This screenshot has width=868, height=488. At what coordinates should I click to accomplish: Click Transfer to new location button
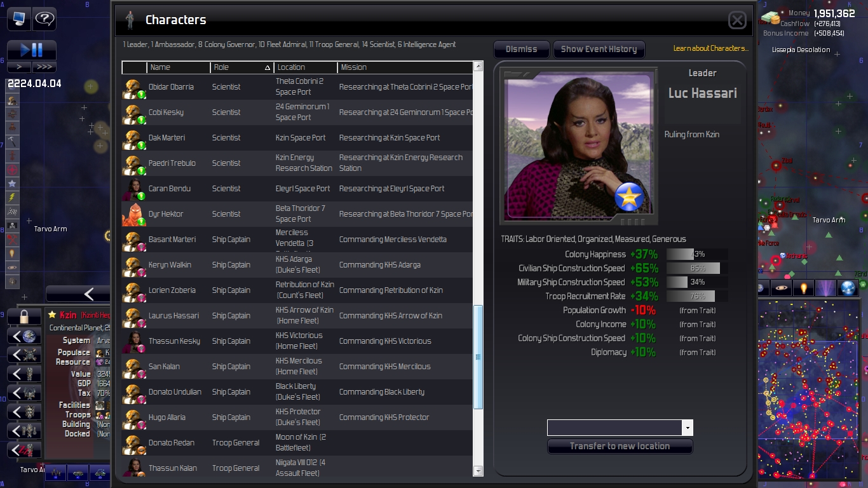(x=620, y=446)
